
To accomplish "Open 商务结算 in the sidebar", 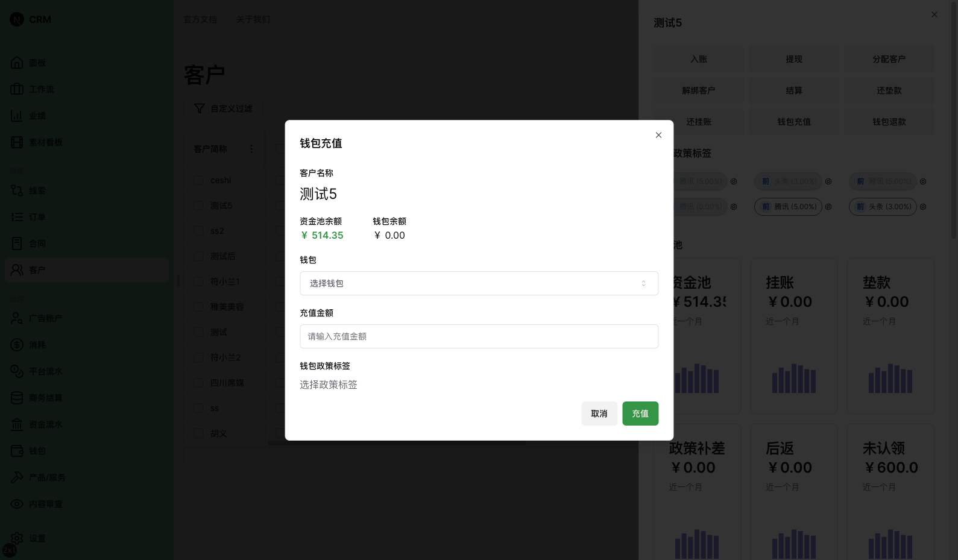I will pyautogui.click(x=87, y=398).
